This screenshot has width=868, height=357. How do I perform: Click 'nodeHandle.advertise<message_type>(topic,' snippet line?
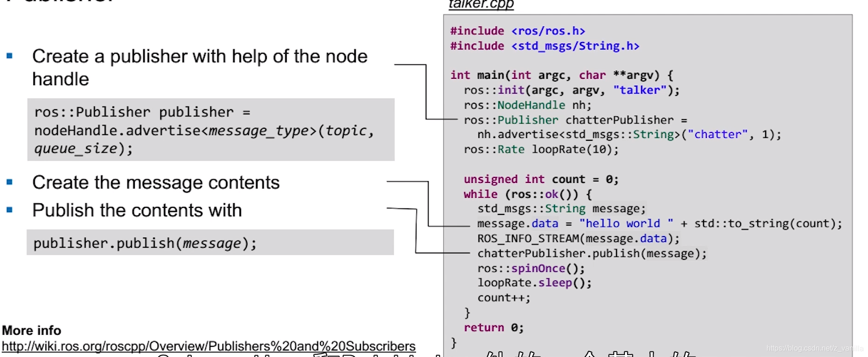tap(204, 131)
